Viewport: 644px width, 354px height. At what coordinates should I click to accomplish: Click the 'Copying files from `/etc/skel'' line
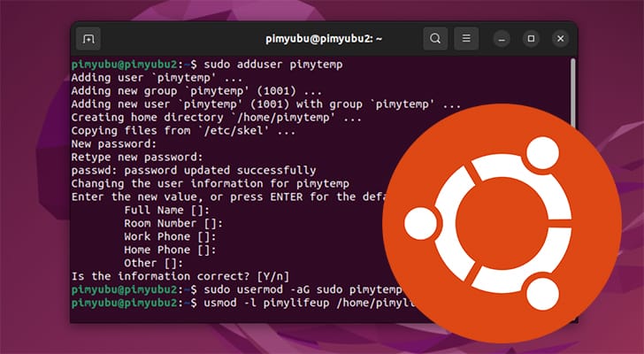click(x=184, y=131)
